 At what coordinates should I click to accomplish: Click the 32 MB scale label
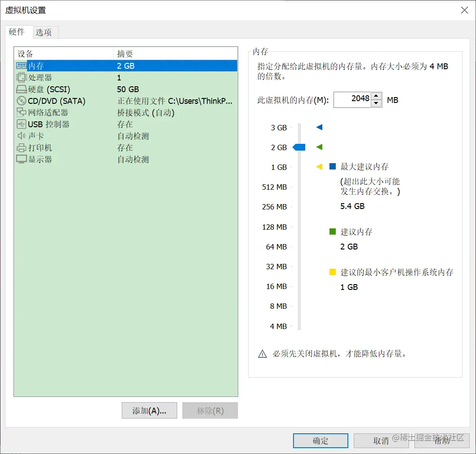point(276,267)
